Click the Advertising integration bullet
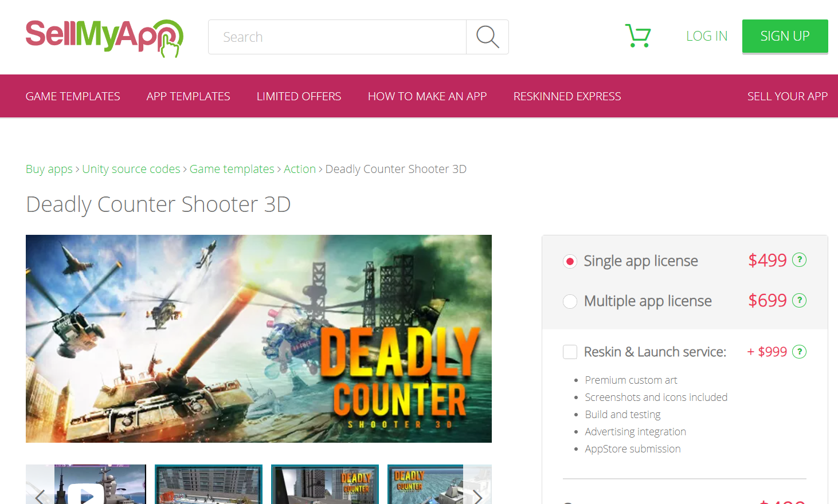The height and width of the screenshot is (504, 838). pyautogui.click(x=635, y=432)
